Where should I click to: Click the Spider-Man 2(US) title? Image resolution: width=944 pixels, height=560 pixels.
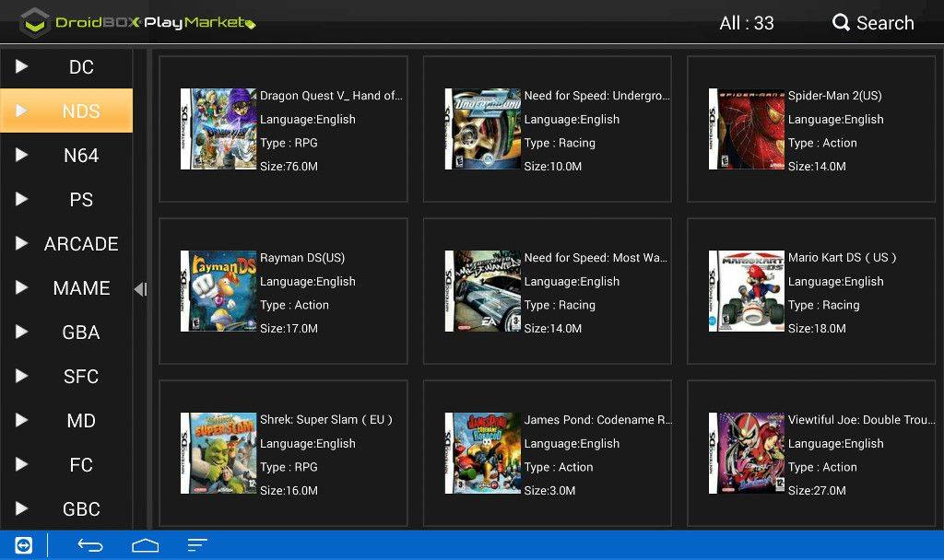pos(835,96)
